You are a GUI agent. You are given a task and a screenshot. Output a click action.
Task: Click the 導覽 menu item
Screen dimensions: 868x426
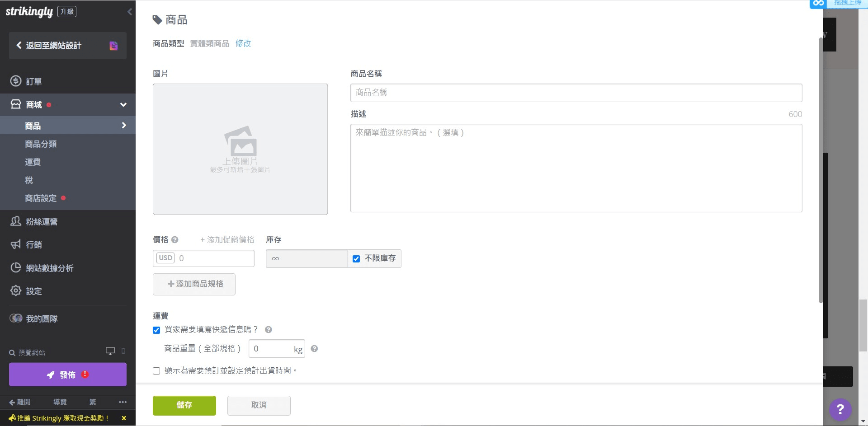(60, 402)
